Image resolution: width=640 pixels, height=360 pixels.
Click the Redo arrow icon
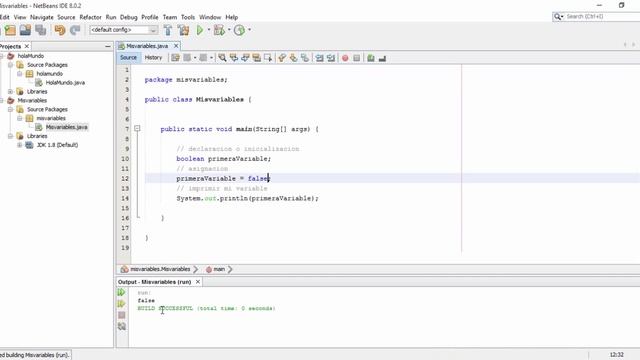click(x=75, y=30)
